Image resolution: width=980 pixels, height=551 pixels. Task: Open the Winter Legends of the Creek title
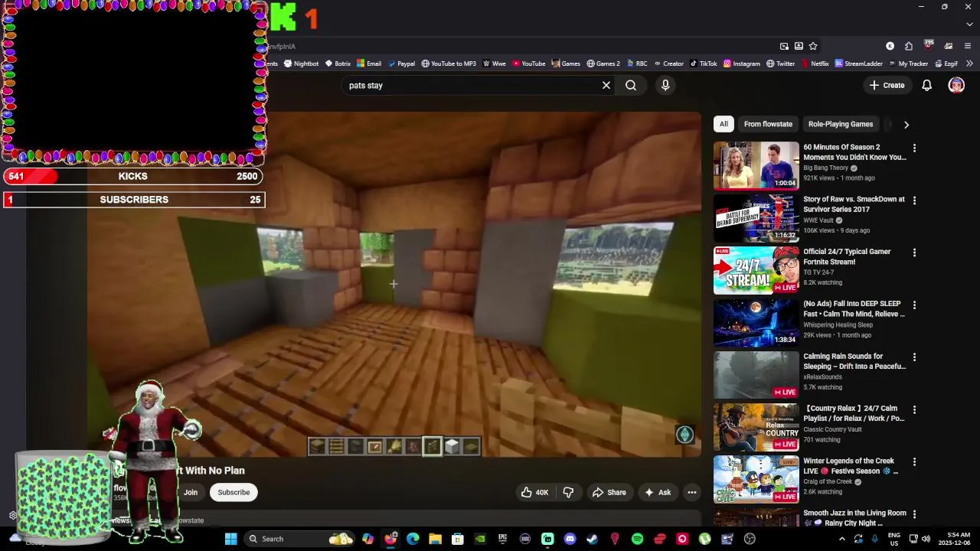pos(850,466)
